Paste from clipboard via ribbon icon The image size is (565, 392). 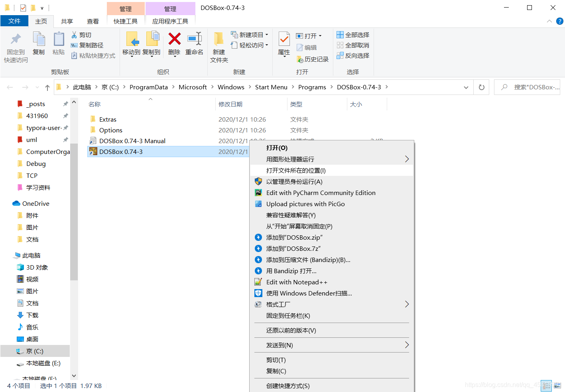[x=59, y=44]
